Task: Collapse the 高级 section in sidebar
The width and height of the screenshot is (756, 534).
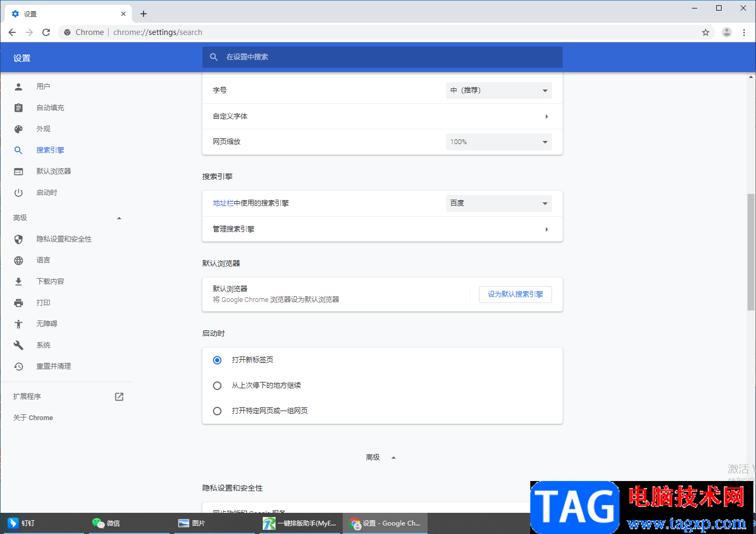Action: 119,218
